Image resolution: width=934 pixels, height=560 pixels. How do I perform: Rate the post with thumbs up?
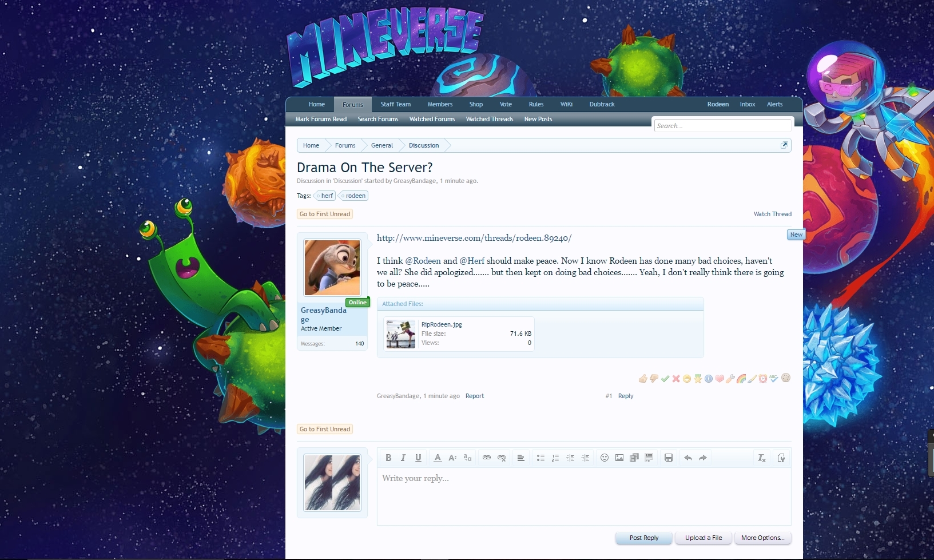point(643,379)
